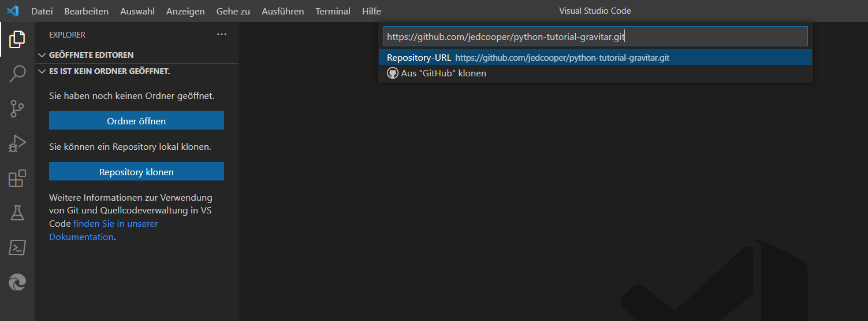
Task: Open the Edge browser tools icon
Action: point(17,282)
